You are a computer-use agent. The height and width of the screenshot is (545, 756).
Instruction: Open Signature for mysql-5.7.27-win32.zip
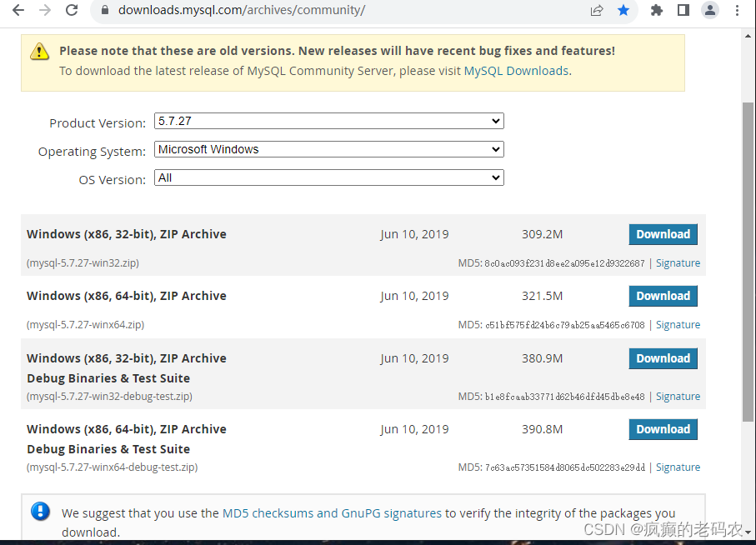[x=678, y=263]
